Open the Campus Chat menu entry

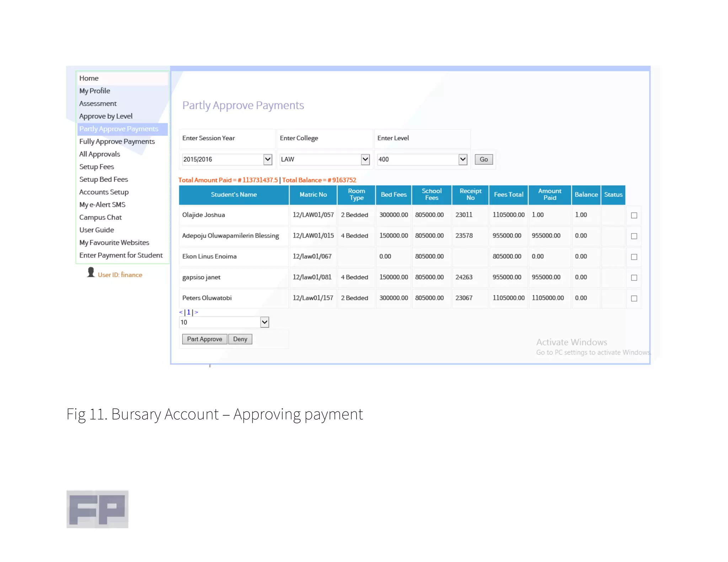click(100, 217)
